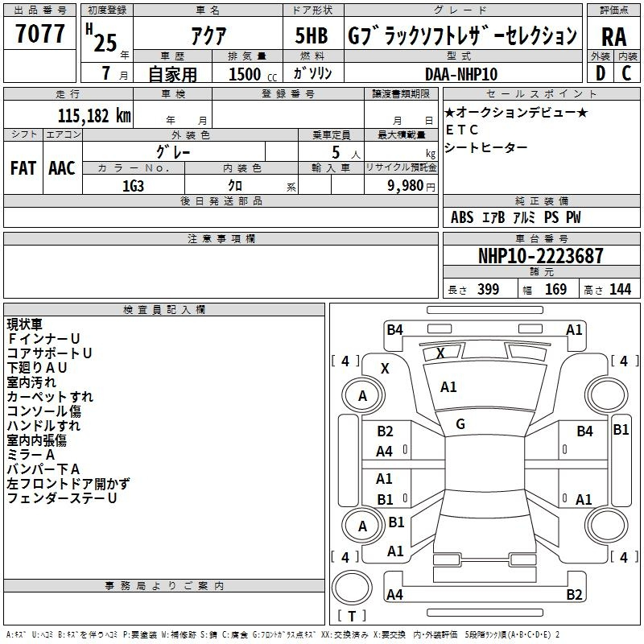The image size is (644, 644).
Task: Select the 事務局よりご案内 header
Action: point(164,586)
